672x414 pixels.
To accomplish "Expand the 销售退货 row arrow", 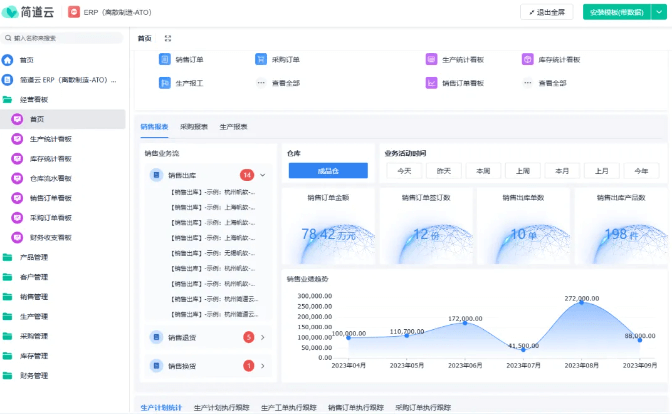I will pyautogui.click(x=263, y=337).
